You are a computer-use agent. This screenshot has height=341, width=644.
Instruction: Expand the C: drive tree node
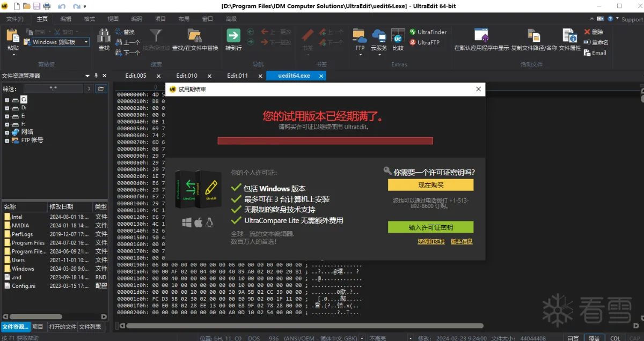[x=7, y=100]
